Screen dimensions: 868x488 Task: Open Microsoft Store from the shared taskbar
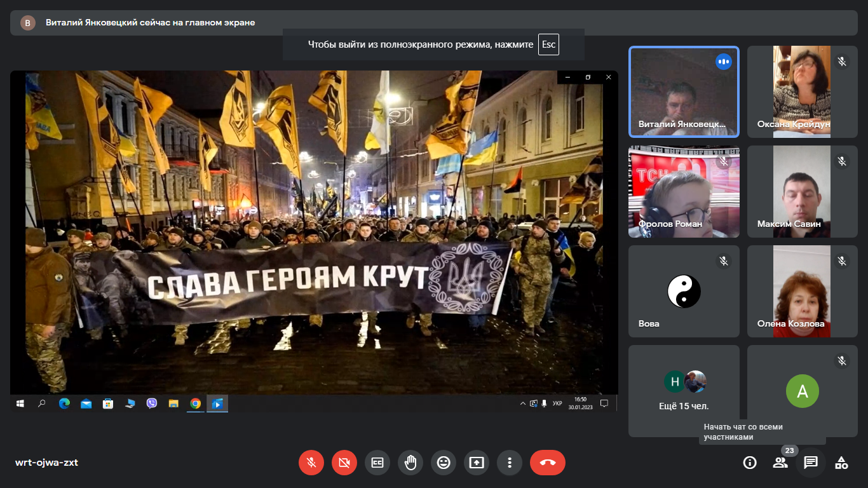[108, 403]
